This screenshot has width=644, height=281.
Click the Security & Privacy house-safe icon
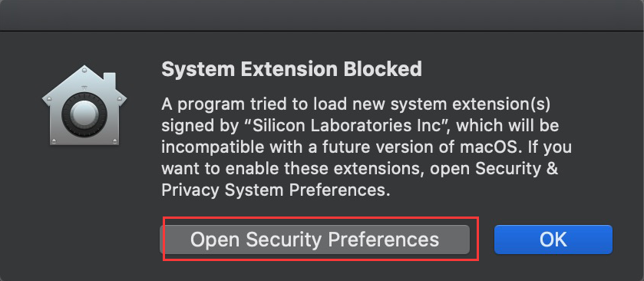(x=84, y=105)
